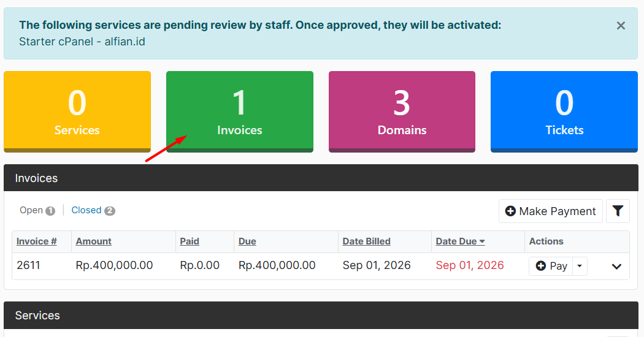Expand invoice 2611 row details chevron

click(616, 267)
